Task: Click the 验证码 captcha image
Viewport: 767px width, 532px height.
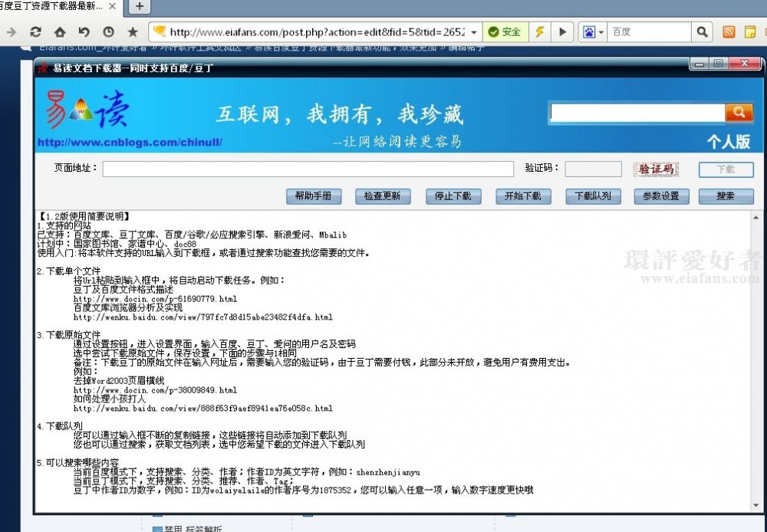Action: point(656,169)
